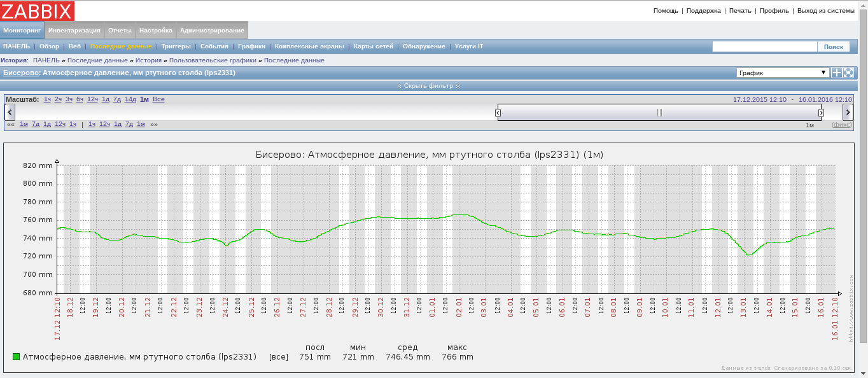Click the ZABBIX logo
Image resolution: width=868 pixels, height=378 pixels.
pos(37,11)
